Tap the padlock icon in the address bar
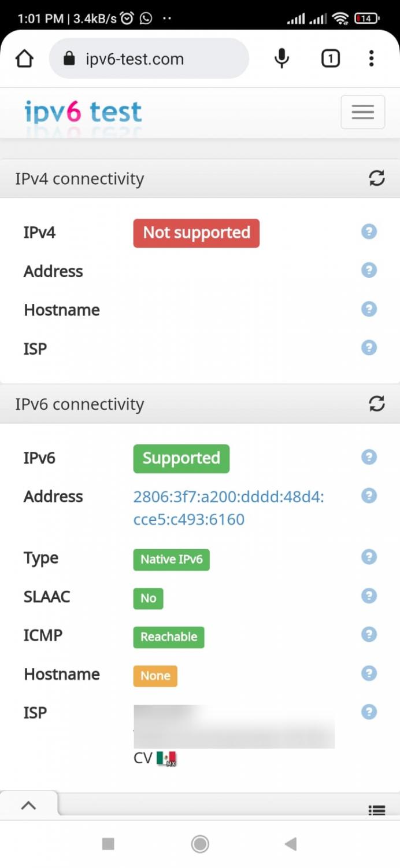The image size is (400, 868). tap(71, 58)
